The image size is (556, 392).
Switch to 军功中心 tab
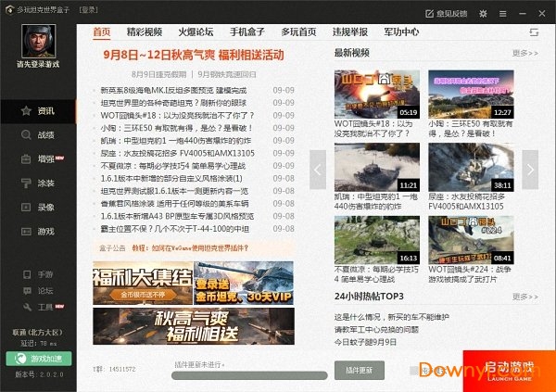click(401, 32)
